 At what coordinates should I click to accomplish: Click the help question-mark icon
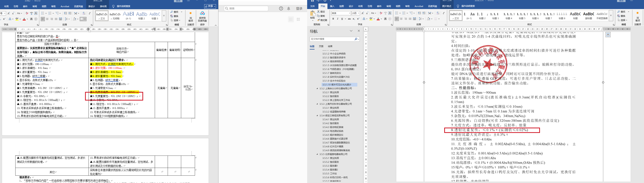tap(281, 8)
